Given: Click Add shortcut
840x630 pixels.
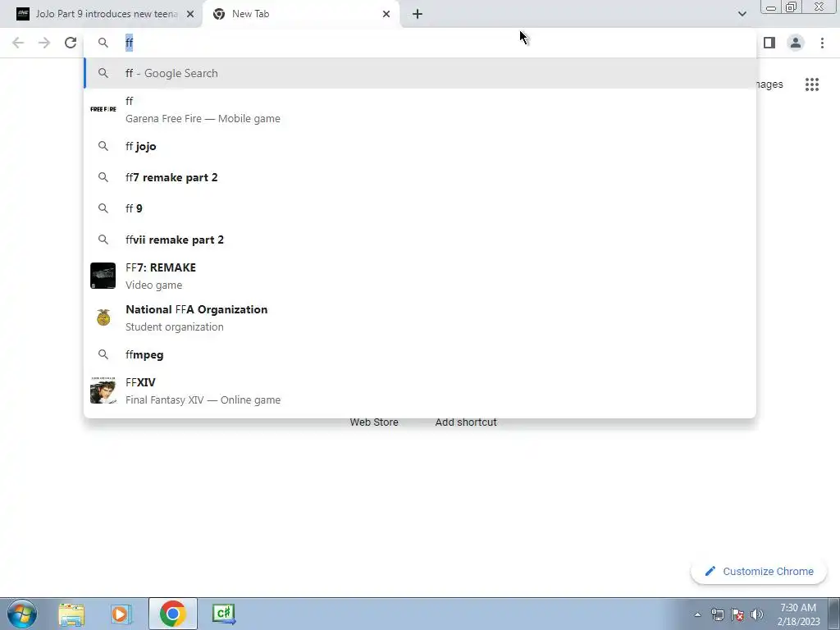Looking at the screenshot, I should click(466, 422).
